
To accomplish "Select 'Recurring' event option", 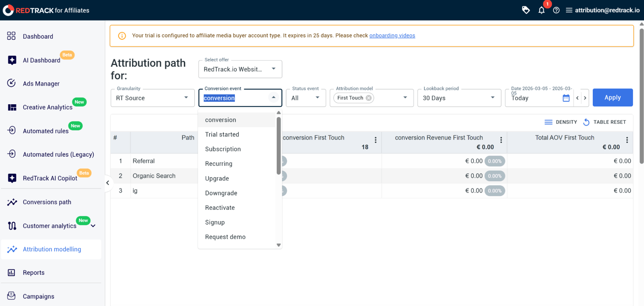I will click(x=237, y=164).
